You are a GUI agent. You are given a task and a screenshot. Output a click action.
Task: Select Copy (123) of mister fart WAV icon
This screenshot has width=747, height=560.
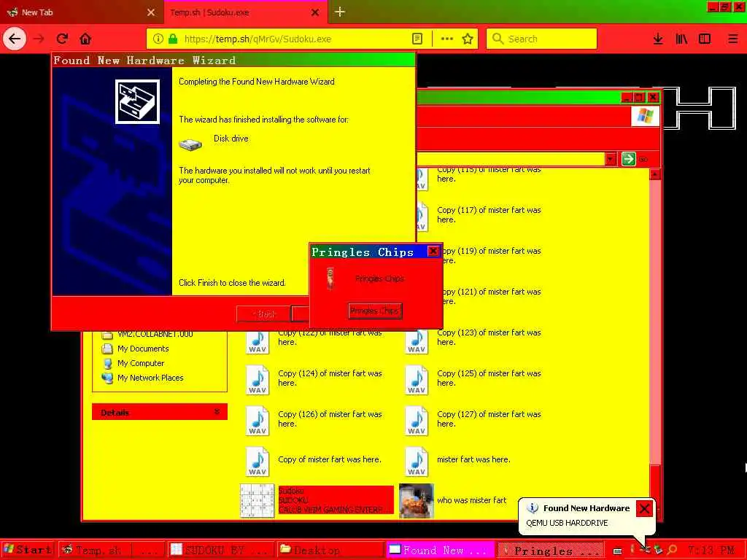[x=417, y=341]
